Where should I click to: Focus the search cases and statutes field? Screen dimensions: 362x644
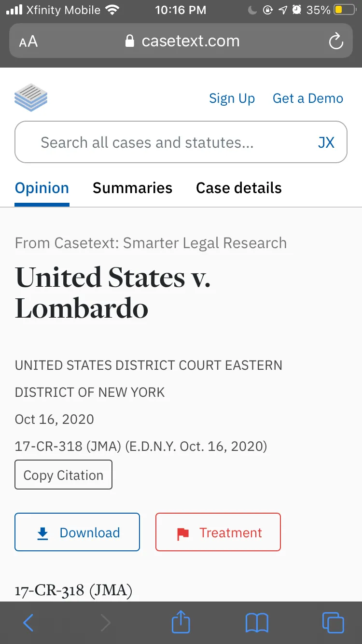(181, 142)
